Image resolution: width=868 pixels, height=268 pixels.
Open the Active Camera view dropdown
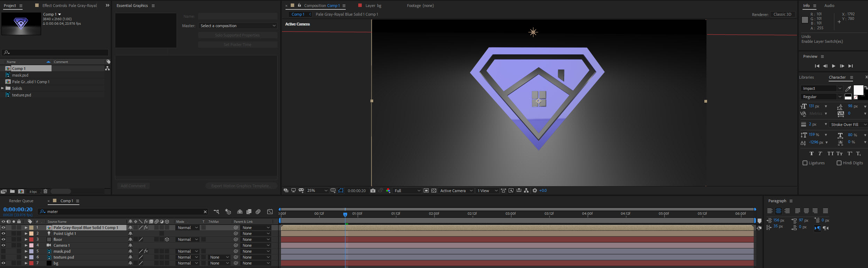tap(456, 191)
